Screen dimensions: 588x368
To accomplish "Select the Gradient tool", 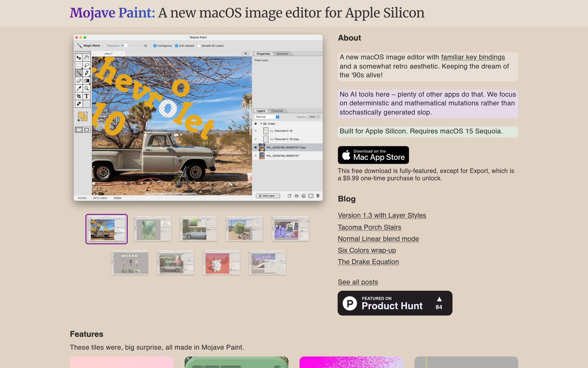I will tap(87, 80).
